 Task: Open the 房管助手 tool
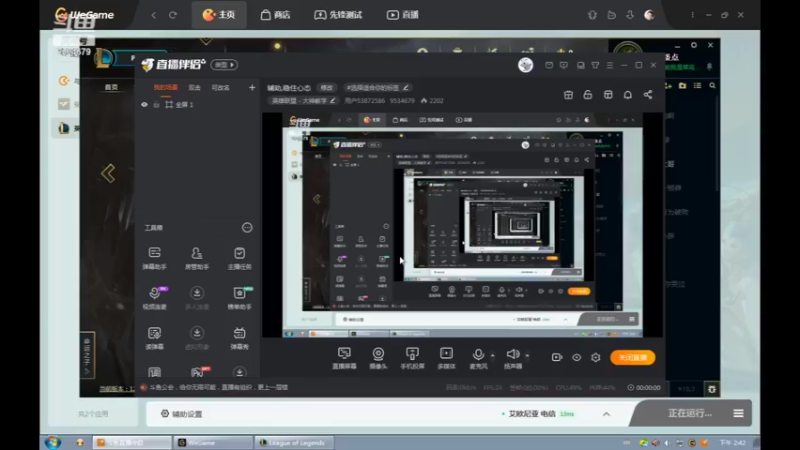[197, 258]
